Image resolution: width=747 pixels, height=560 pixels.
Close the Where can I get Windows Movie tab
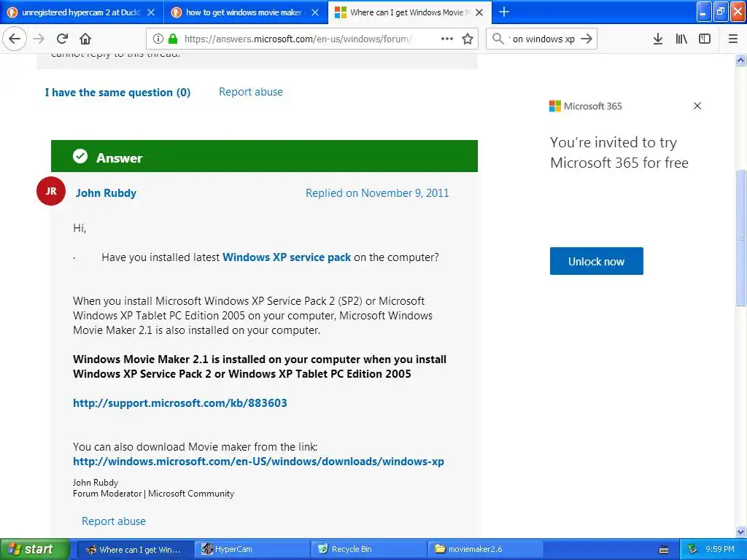click(x=479, y=12)
